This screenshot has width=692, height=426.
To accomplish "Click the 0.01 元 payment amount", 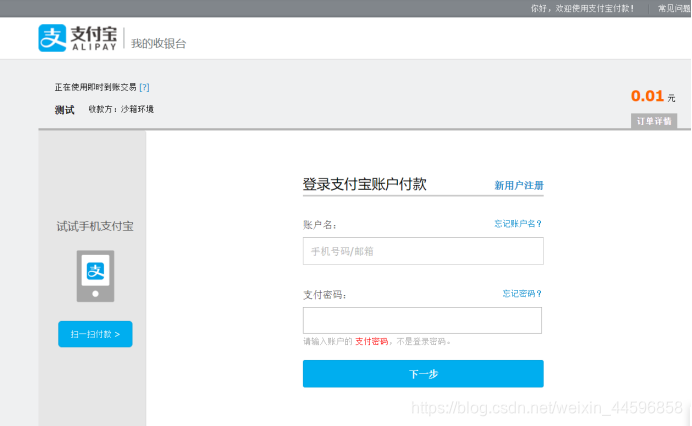I will click(653, 96).
